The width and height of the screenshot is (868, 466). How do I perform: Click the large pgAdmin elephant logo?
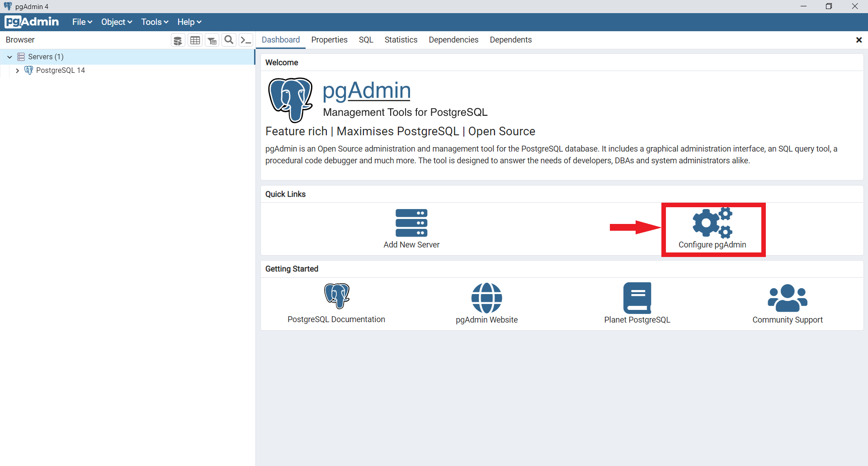tap(290, 100)
